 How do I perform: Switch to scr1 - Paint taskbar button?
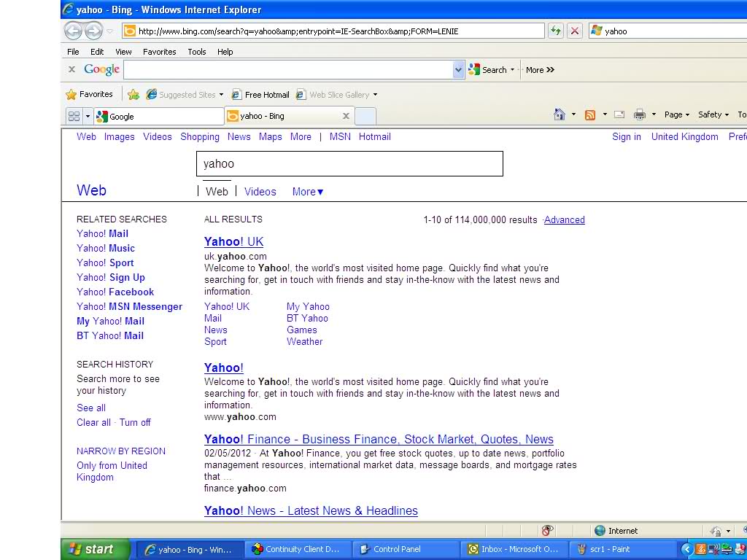[x=622, y=549]
